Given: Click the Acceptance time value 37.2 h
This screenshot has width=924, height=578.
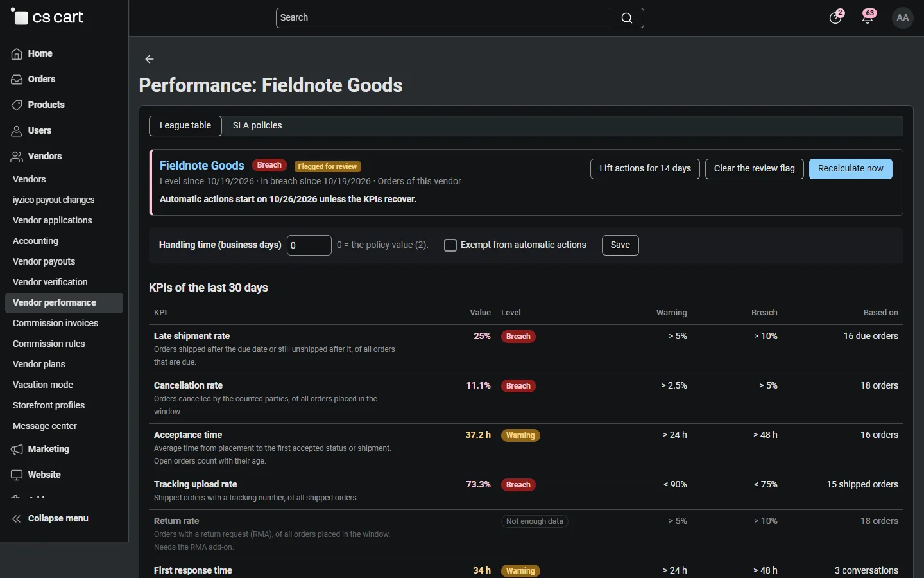Looking at the screenshot, I should click(478, 435).
